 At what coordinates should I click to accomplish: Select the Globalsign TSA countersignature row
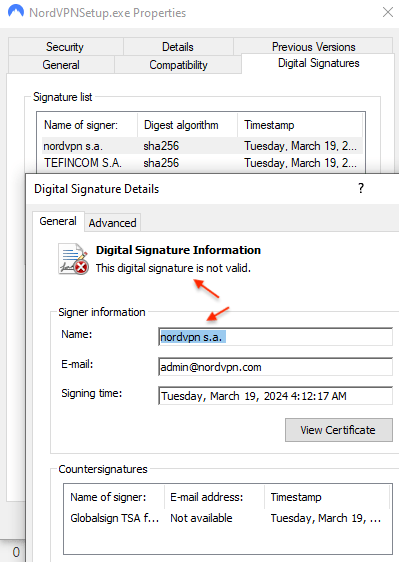[x=227, y=518]
